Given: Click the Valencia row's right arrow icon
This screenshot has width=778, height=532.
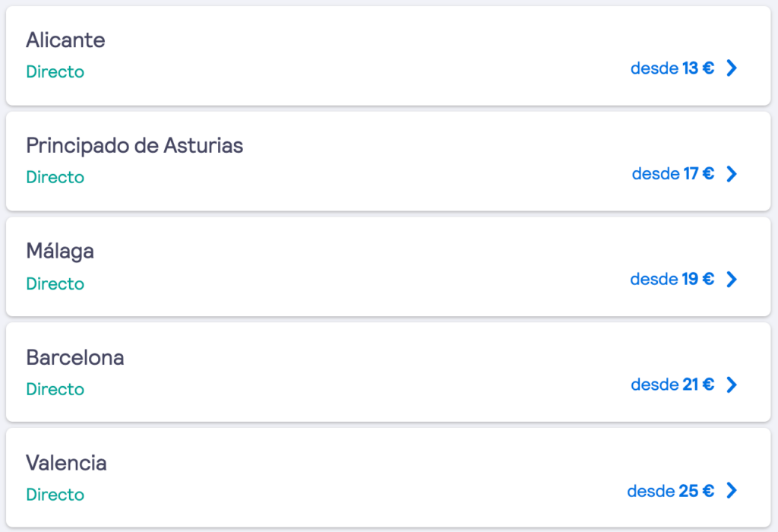Looking at the screenshot, I should click(x=732, y=490).
